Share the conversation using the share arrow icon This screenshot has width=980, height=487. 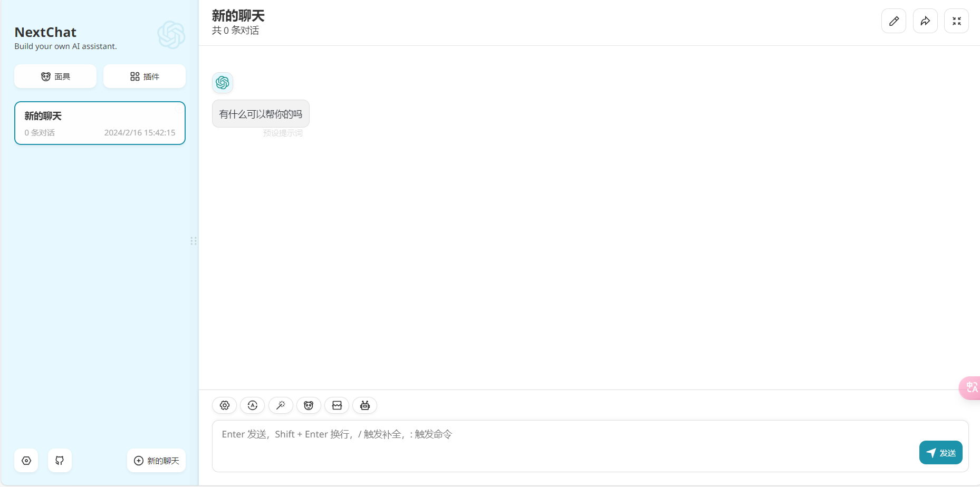pos(925,21)
